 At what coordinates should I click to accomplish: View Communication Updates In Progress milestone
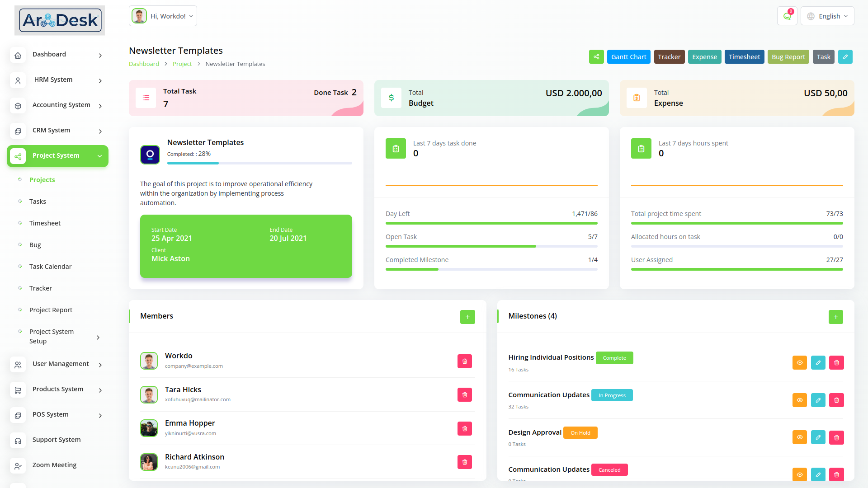[799, 400]
